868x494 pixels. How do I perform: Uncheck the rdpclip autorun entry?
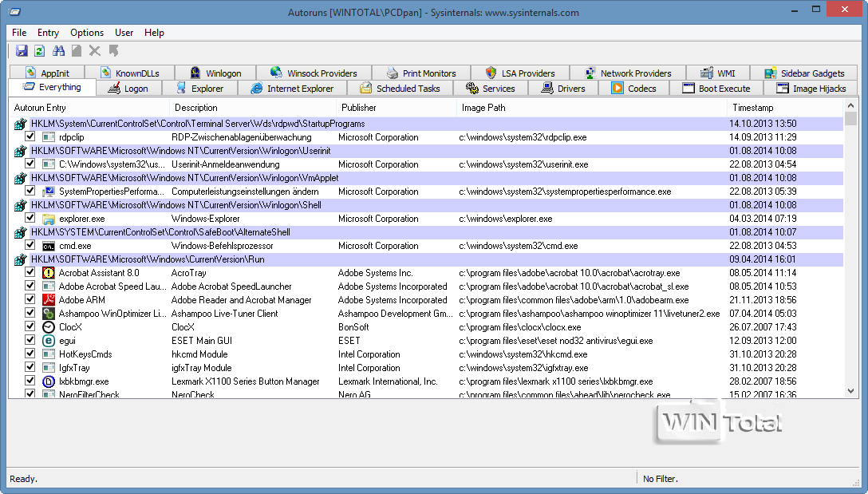(30, 137)
